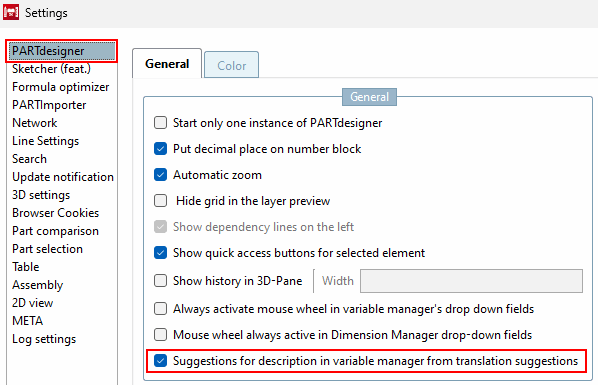Select the General tab
This screenshot has height=385, width=598.
coord(167,63)
